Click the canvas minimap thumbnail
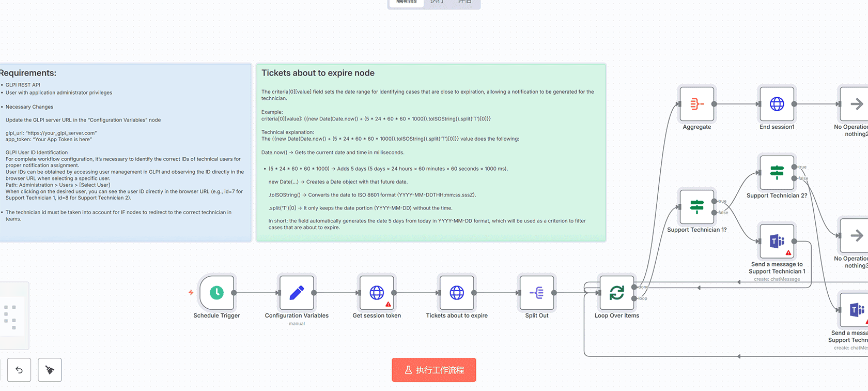Viewport: 868px width, 391px height. coord(11,317)
